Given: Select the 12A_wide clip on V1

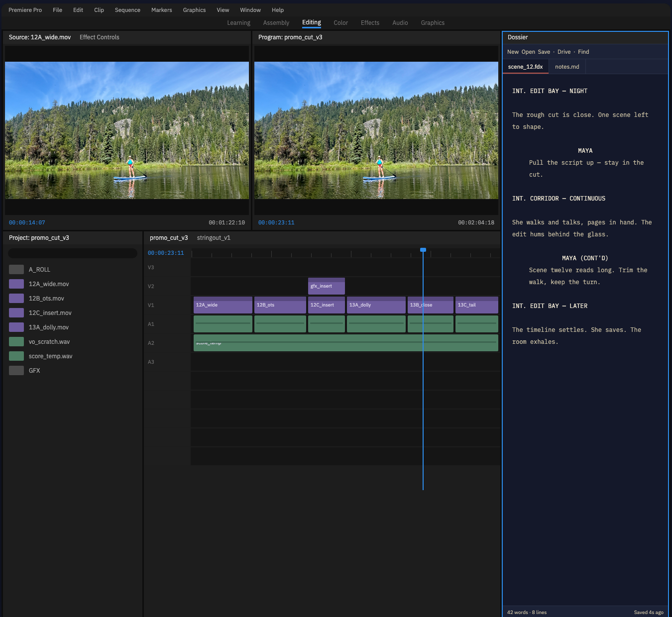Looking at the screenshot, I should [223, 305].
